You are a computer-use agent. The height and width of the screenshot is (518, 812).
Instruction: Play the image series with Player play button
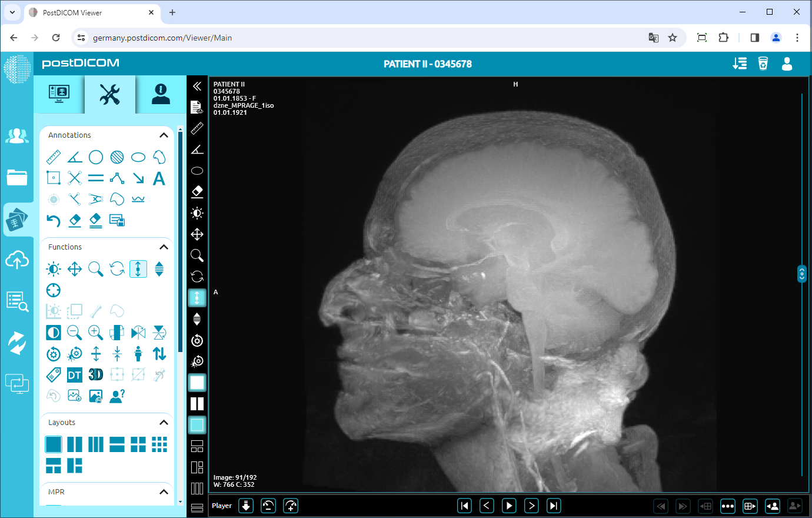(508, 505)
